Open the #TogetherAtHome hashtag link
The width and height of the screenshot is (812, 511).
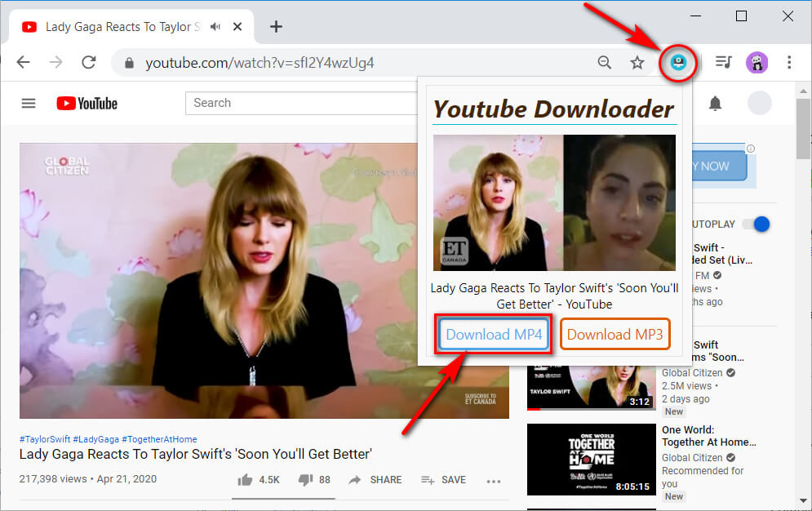coord(159,439)
